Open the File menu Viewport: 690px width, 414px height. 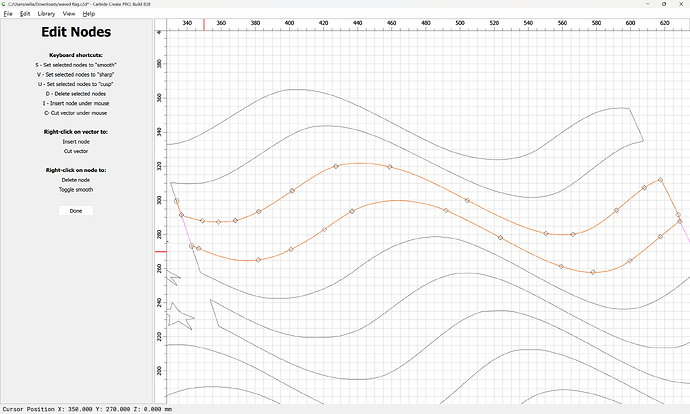point(7,14)
